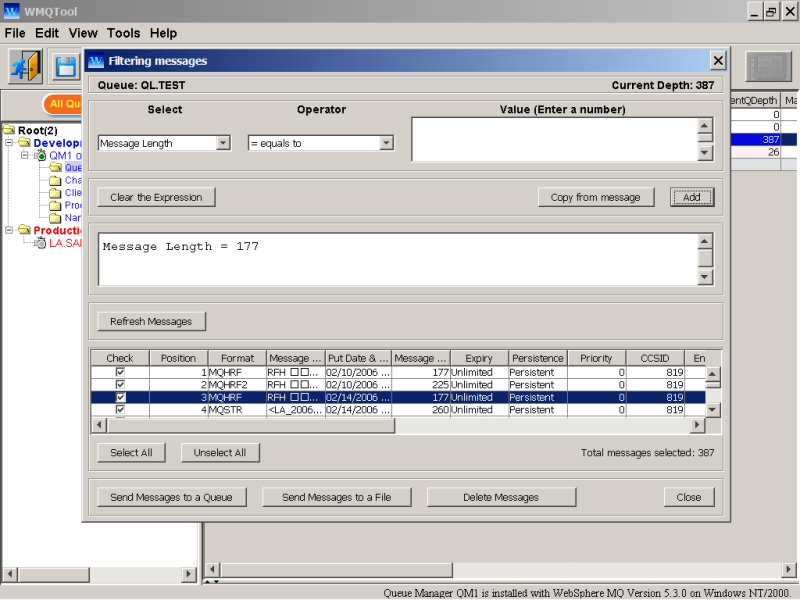Click the message table's scroll up arrow
The width and height of the screenshot is (800, 600).
[x=713, y=373]
